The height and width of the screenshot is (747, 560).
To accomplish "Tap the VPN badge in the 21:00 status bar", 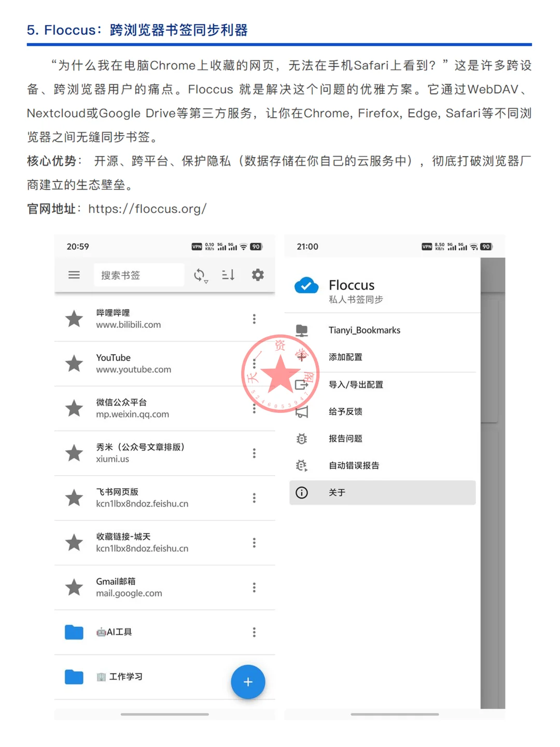I will (427, 247).
